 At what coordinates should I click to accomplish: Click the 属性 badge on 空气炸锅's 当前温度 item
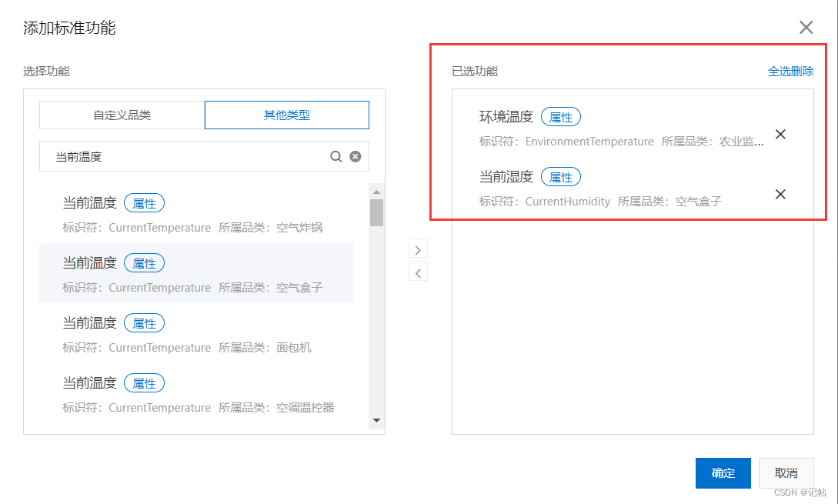[144, 202]
